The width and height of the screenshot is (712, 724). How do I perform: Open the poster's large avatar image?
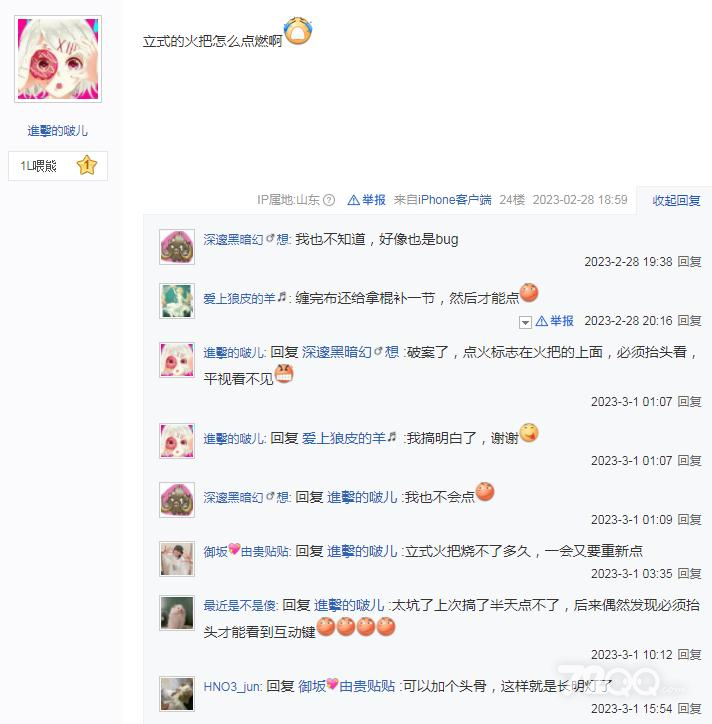point(58,59)
